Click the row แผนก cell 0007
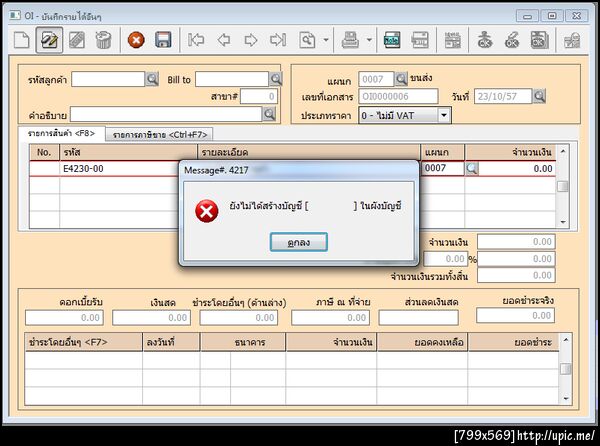 [443, 168]
